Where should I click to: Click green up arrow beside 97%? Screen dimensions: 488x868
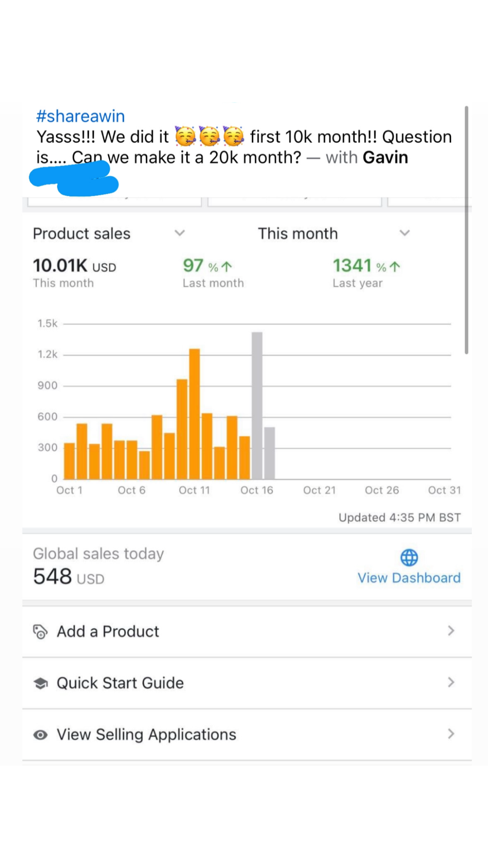pos(227,267)
